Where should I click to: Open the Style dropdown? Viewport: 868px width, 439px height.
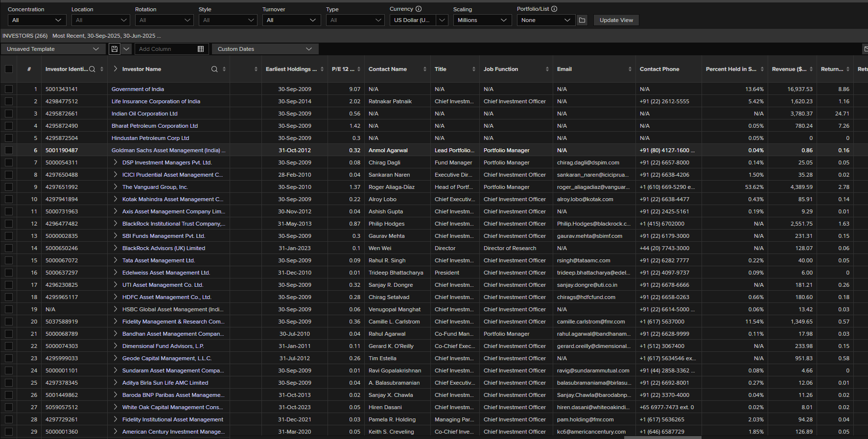click(228, 20)
